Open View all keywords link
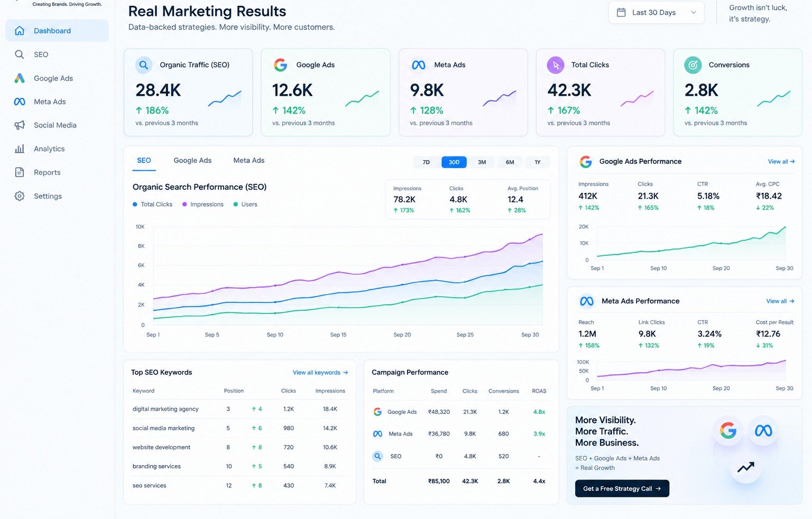This screenshot has height=519, width=812. click(320, 373)
